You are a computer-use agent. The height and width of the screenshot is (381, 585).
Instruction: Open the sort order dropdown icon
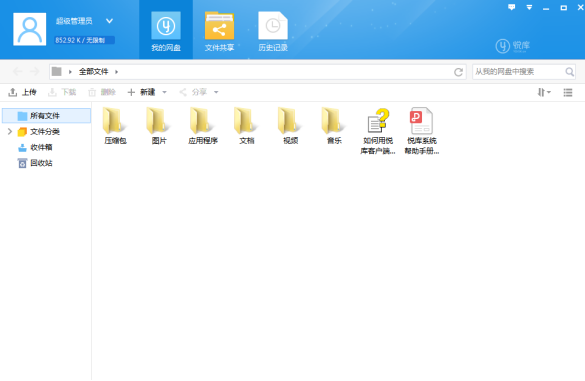tap(544, 92)
